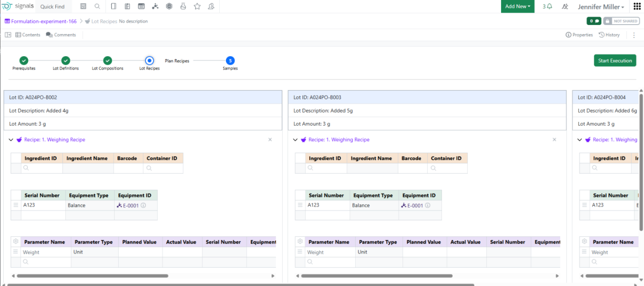This screenshot has height=286, width=644.
Task: Select Lot ID: A024PO-B003 header
Action: (x=427, y=97)
